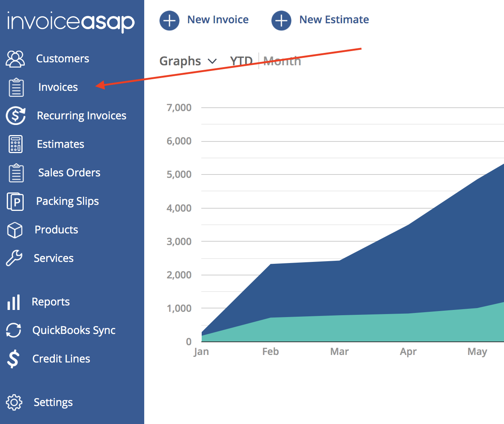Viewport: 504px width, 424px height.
Task: Click the 0 y-axis label
Action: point(189,342)
